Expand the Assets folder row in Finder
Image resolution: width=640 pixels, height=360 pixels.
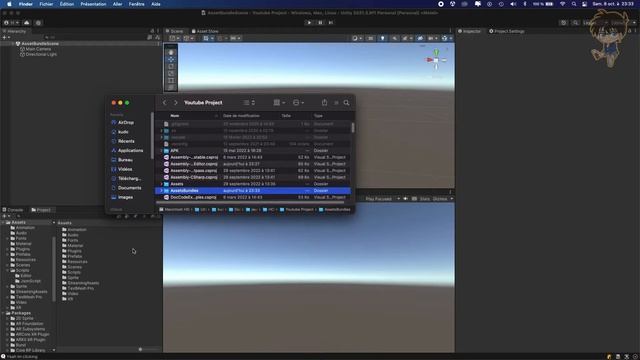pos(161,184)
